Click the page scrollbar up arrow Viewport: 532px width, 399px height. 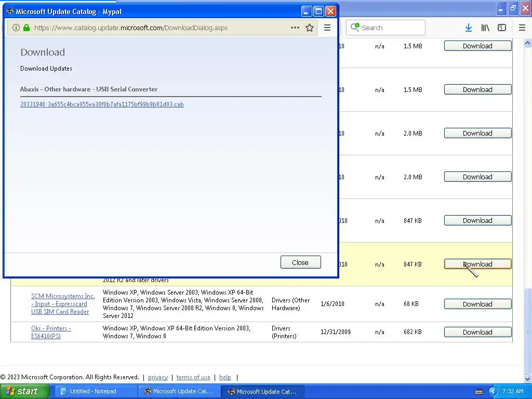pyautogui.click(x=528, y=43)
